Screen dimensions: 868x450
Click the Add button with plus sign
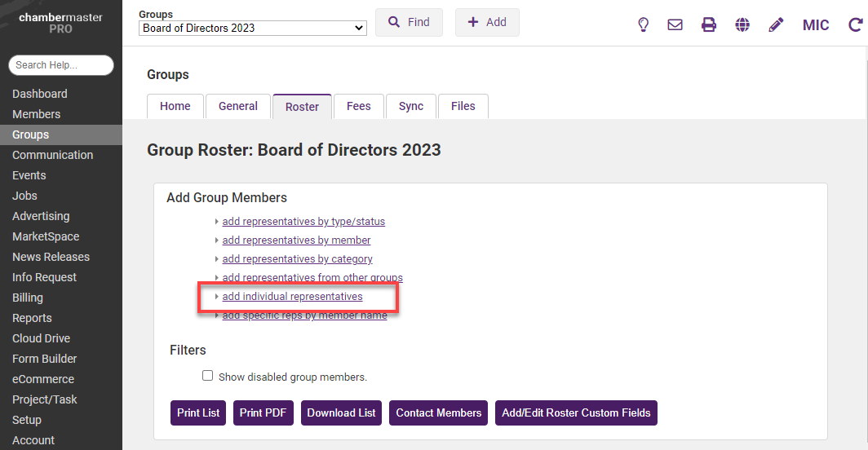(487, 23)
